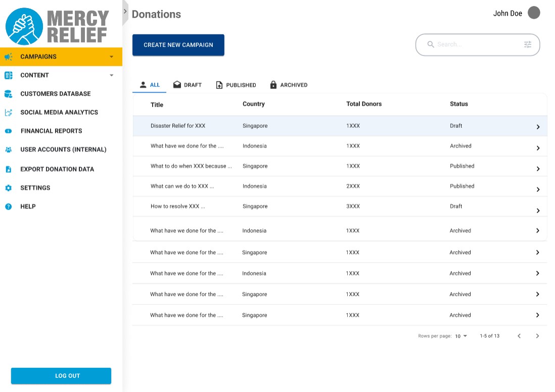Collapse the sidebar using the top chevron
Image resolution: width=555 pixels, height=392 pixels.
[x=125, y=11]
